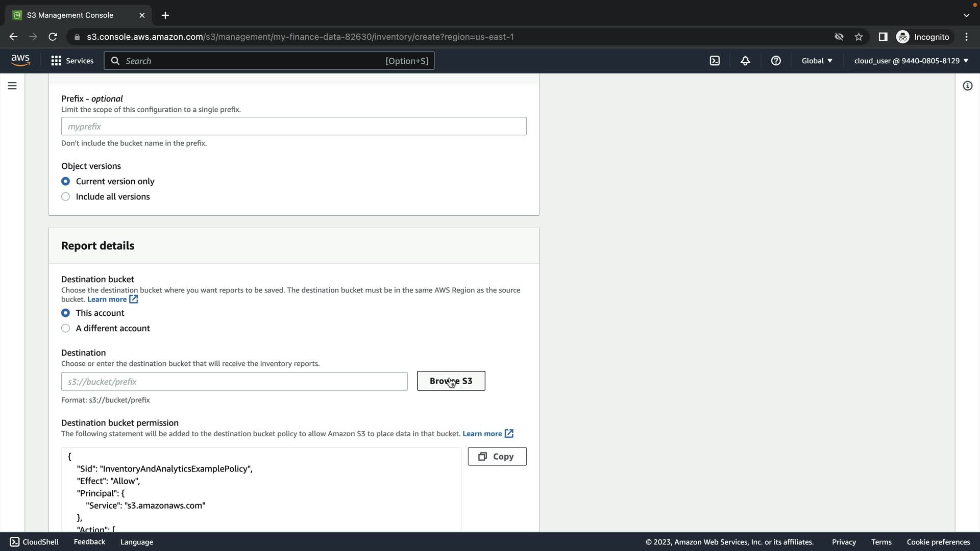This screenshot has width=980, height=551.
Task: Open the info panel icon on the right
Action: 967,86
